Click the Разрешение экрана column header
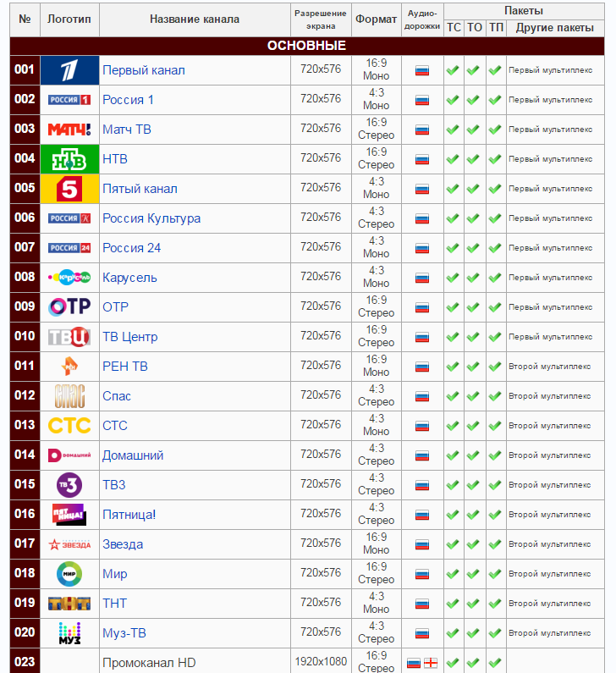Viewport: 616px width, 673px height. (321, 19)
